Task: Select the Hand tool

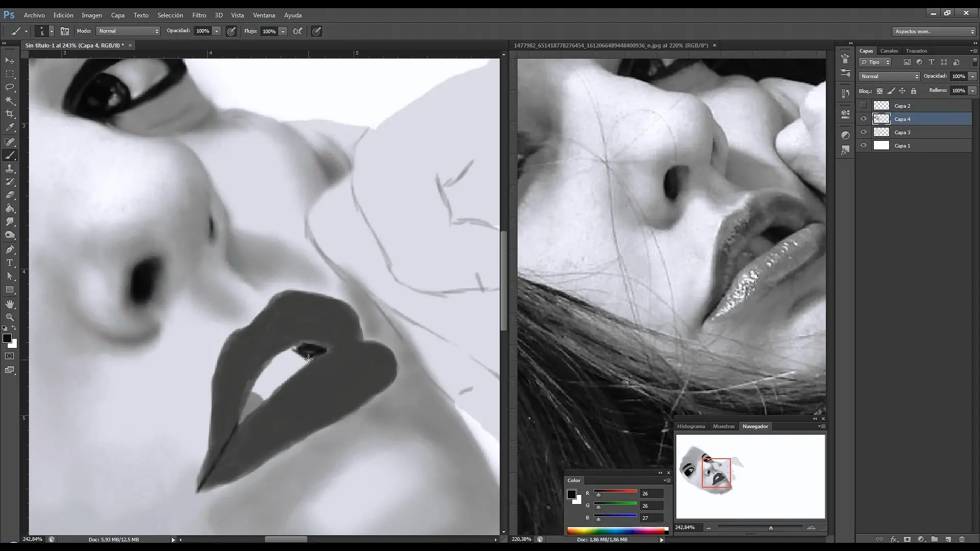Action: coord(10,304)
